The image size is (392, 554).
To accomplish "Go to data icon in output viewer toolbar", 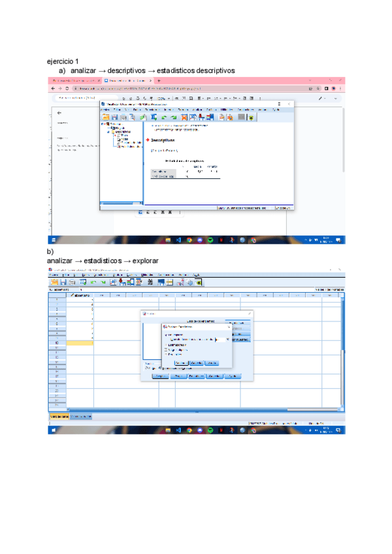I will coord(184,118).
